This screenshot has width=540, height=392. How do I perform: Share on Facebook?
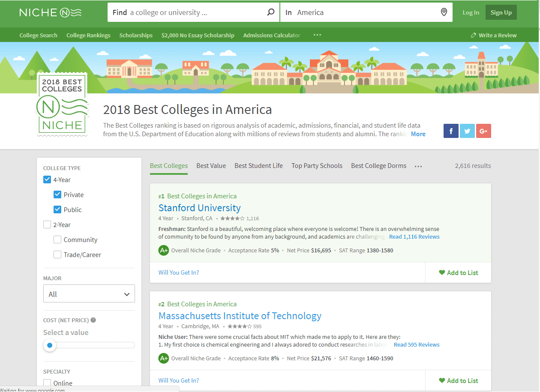(451, 131)
